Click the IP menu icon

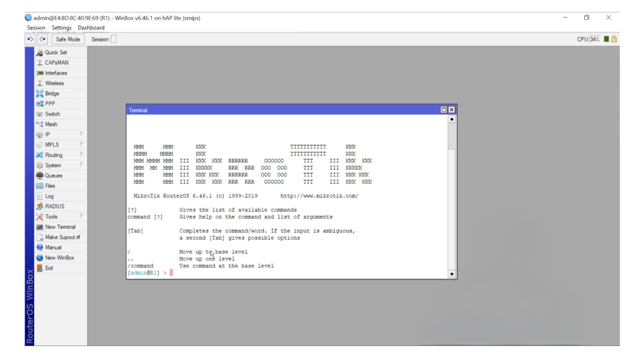(x=40, y=135)
